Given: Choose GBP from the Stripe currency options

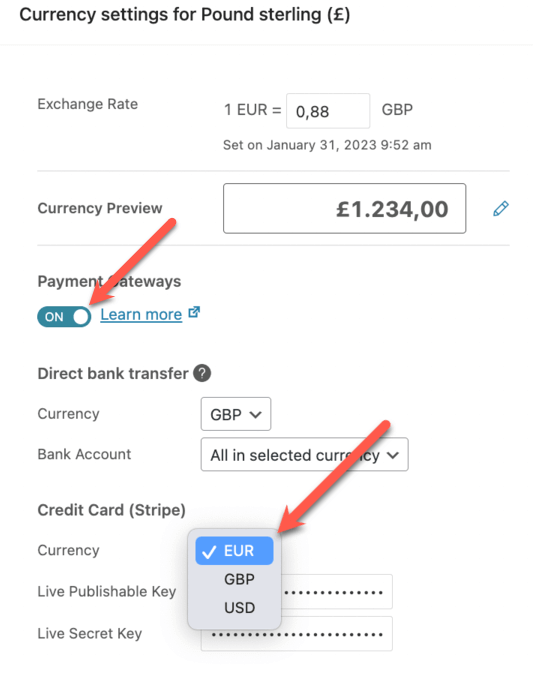Looking at the screenshot, I should pos(239,579).
